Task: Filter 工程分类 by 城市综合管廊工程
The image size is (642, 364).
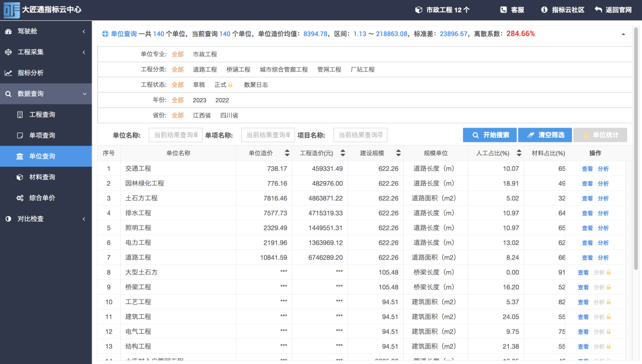Action: point(284,69)
